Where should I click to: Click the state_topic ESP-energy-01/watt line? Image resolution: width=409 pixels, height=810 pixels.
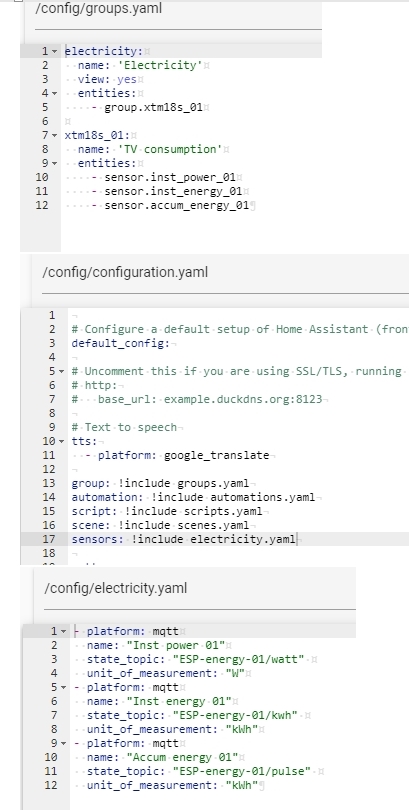coord(196,659)
